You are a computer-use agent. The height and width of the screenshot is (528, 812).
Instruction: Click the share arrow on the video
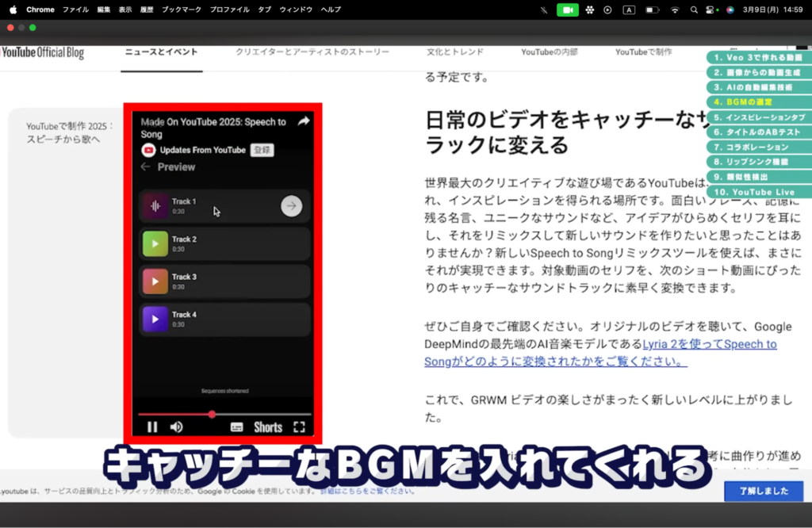tap(304, 122)
